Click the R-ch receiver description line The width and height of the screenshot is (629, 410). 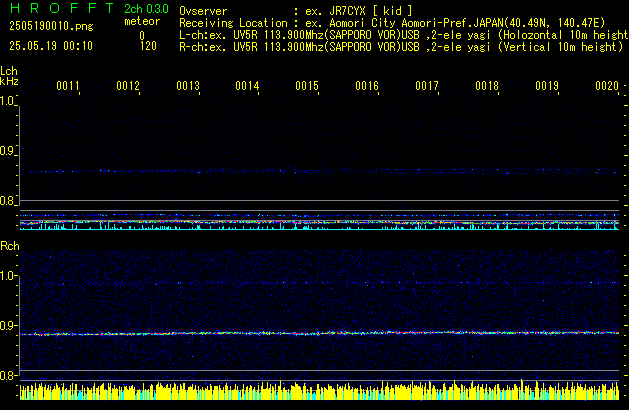401,47
